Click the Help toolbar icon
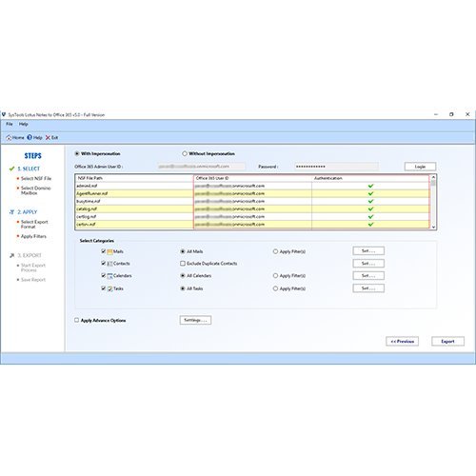 click(x=30, y=137)
